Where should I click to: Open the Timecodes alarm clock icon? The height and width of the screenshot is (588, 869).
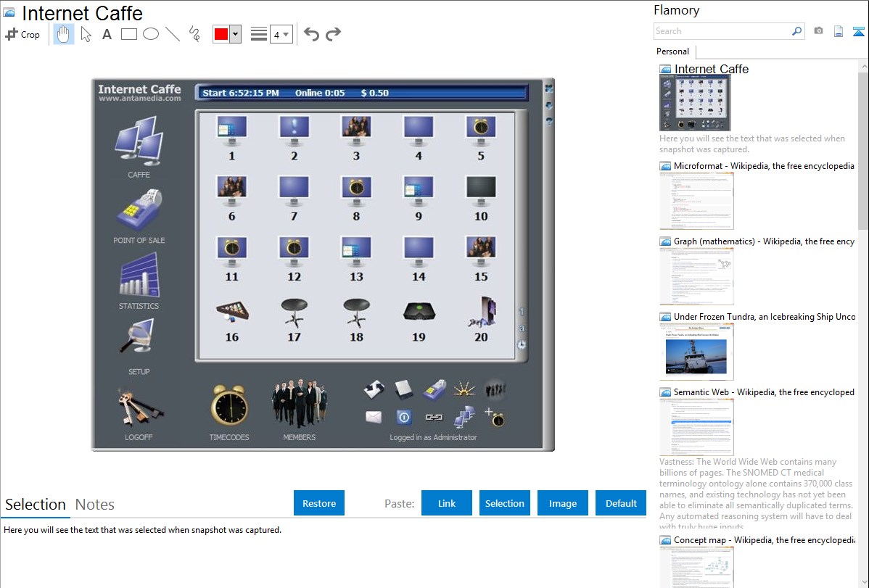coord(229,406)
